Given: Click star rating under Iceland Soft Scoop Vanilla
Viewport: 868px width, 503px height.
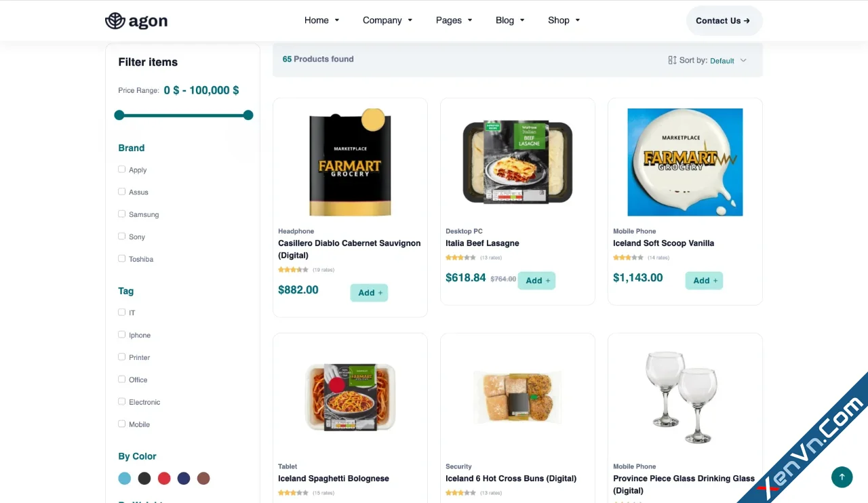Looking at the screenshot, I should pyautogui.click(x=628, y=258).
